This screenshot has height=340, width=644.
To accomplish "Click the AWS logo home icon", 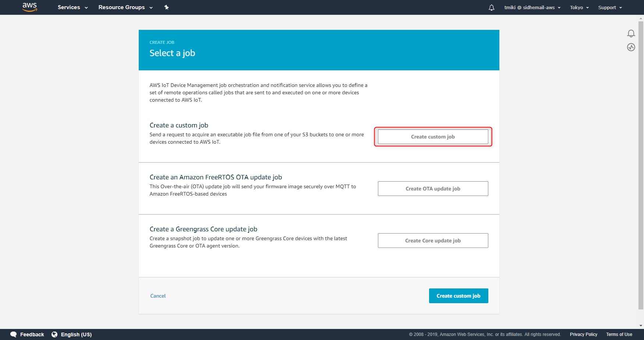I will 29,7.
